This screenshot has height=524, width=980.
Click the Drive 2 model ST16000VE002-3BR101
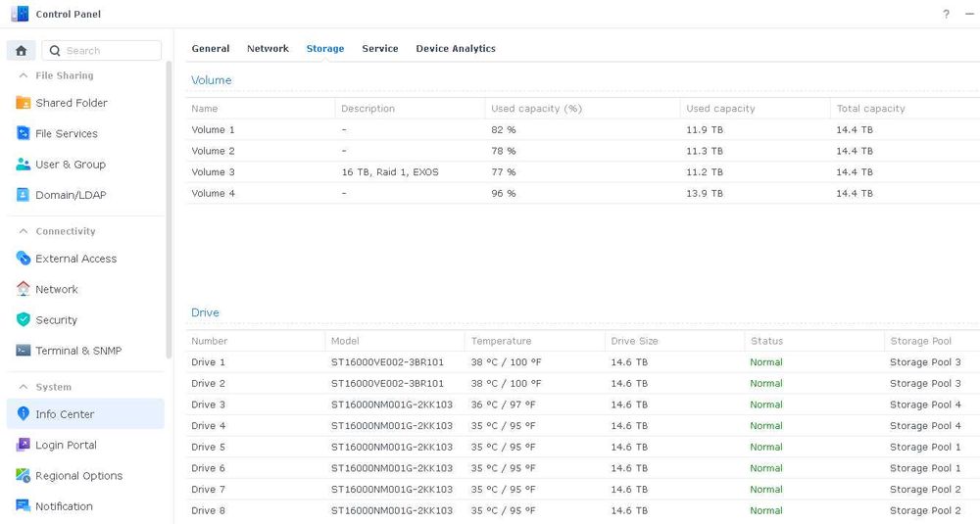click(387, 384)
